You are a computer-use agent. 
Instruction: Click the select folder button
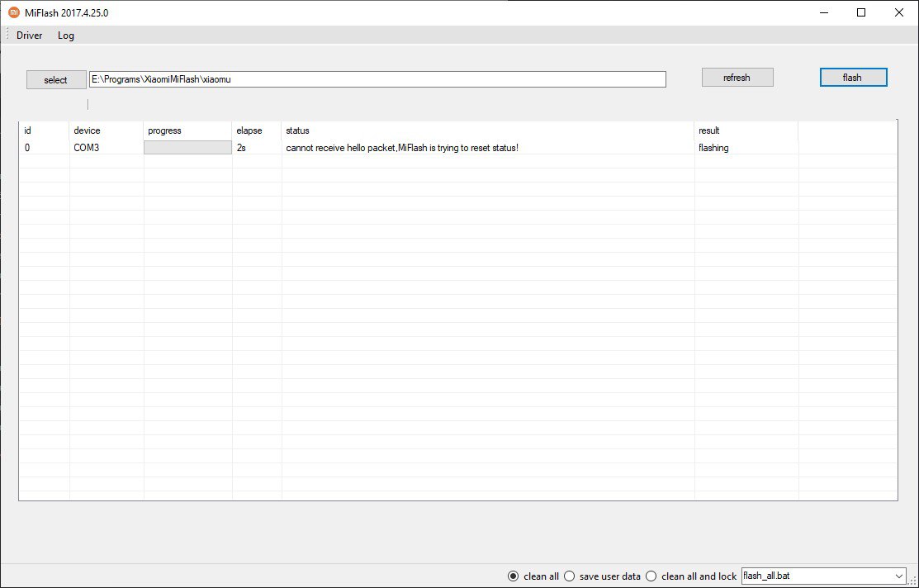(55, 80)
